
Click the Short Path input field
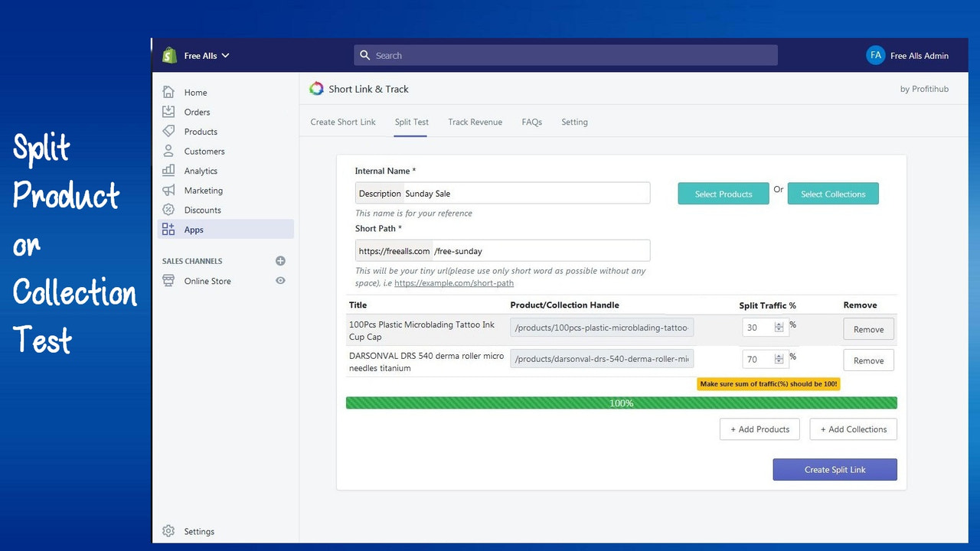click(x=502, y=250)
